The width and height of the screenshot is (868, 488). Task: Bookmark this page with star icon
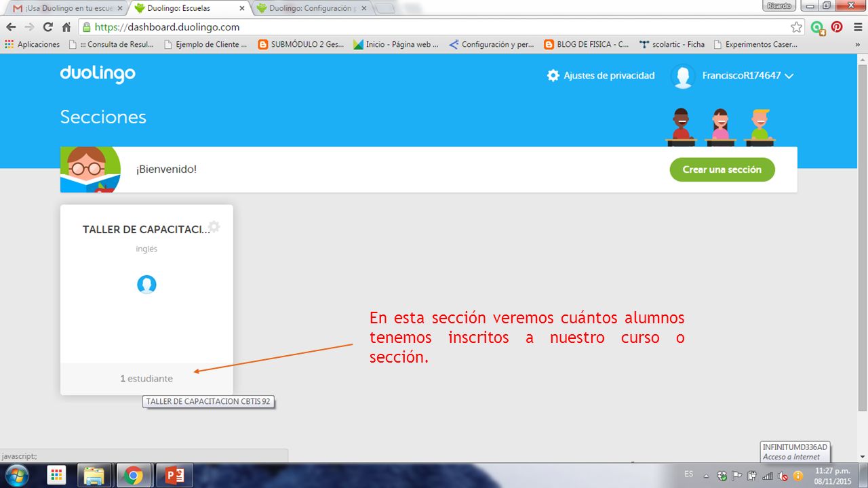(x=797, y=27)
